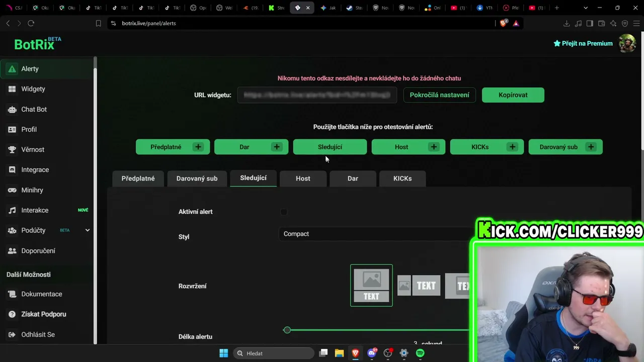The image size is (644, 362).
Task: Test the Sledující alert button
Action: pos(330,147)
